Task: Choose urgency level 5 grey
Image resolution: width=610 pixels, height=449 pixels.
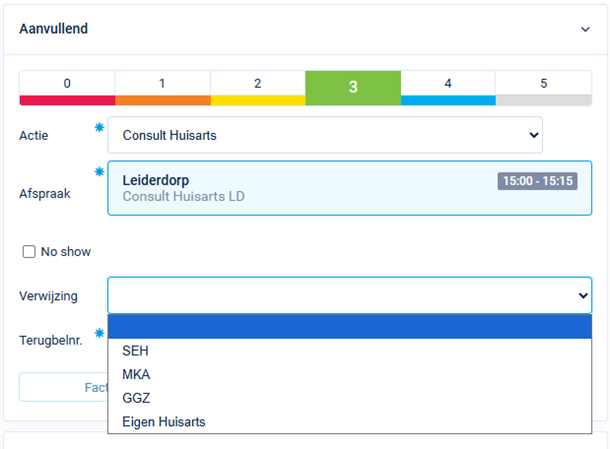Action: click(543, 87)
